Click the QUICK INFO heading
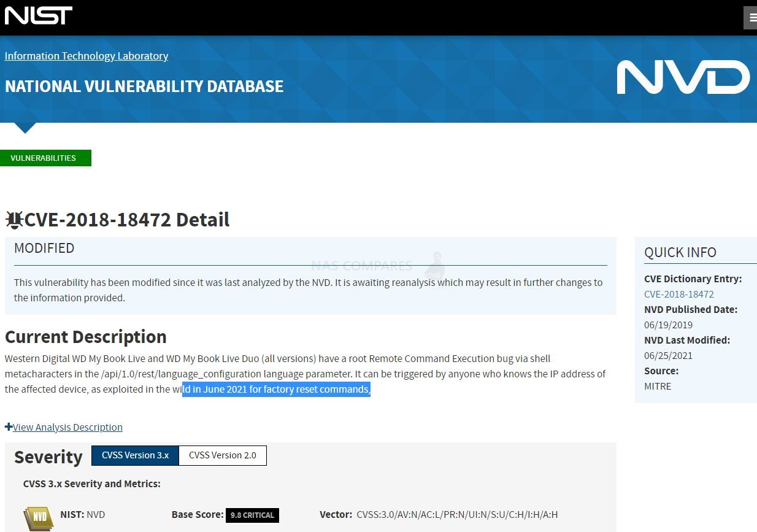Screen dimensions: 757x532 tap(680, 252)
